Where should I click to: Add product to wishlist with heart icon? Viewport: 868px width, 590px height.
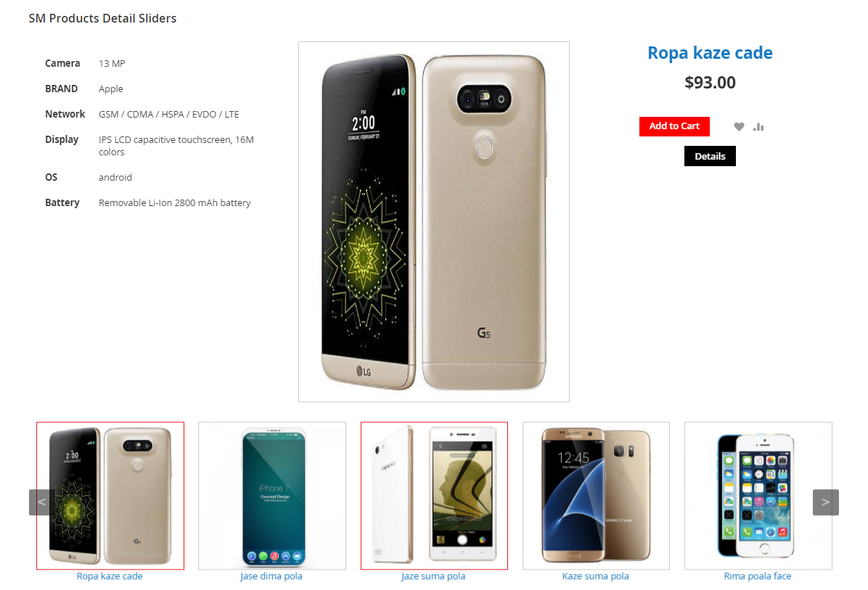pyautogui.click(x=739, y=127)
